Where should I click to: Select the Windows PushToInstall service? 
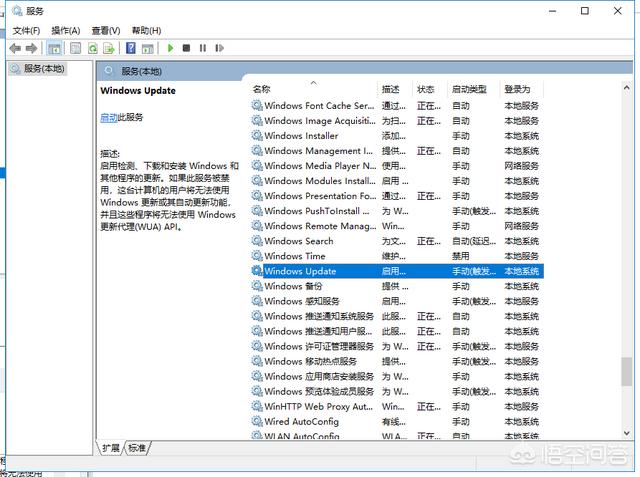coord(397,211)
